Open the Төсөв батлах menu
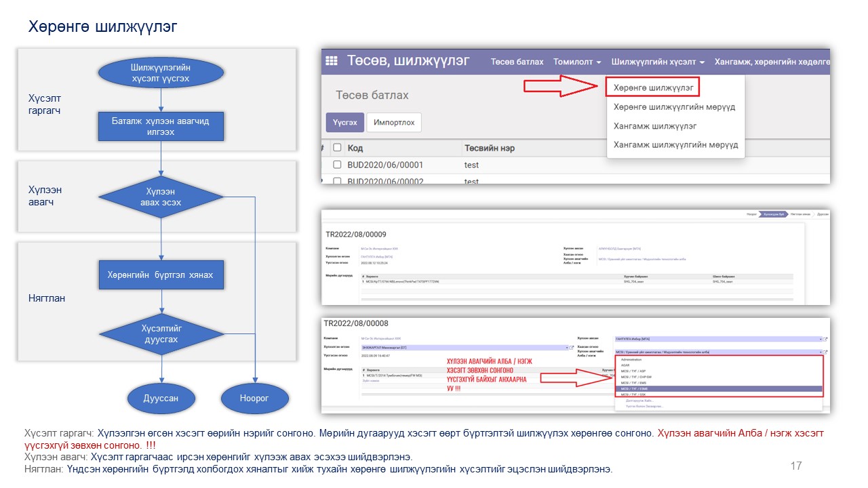Viewport: 868px width, 488px height. point(517,62)
